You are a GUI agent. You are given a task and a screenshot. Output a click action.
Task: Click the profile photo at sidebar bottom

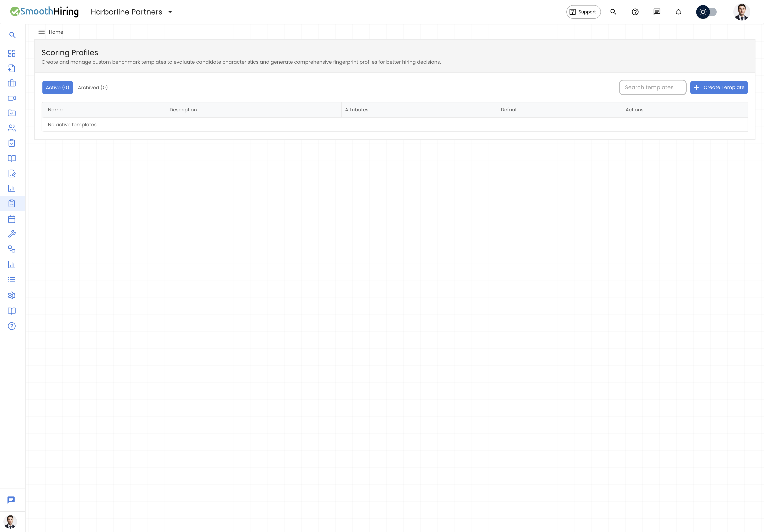tap(10, 522)
